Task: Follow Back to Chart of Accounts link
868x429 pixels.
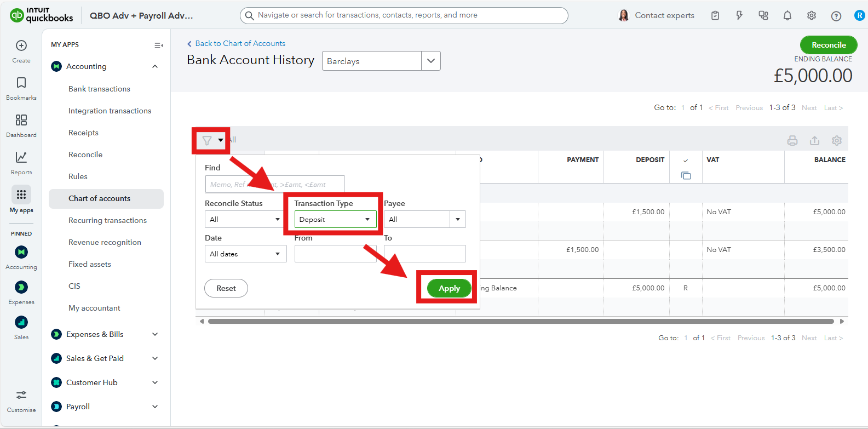Action: tap(240, 43)
